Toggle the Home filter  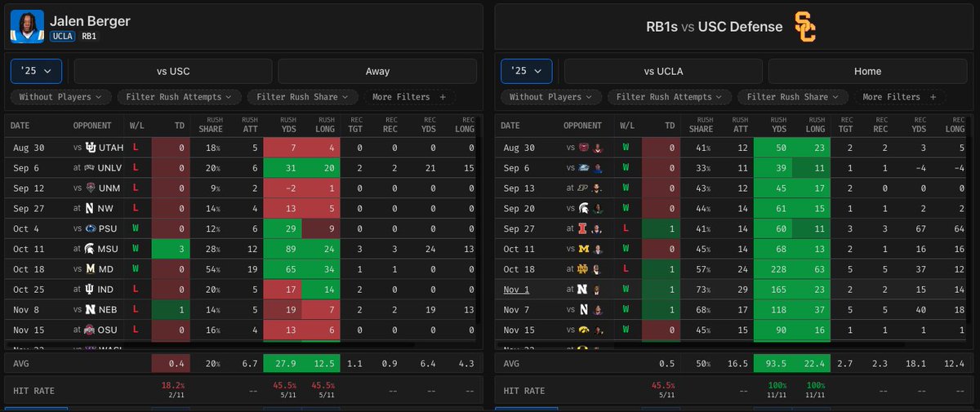tap(867, 71)
